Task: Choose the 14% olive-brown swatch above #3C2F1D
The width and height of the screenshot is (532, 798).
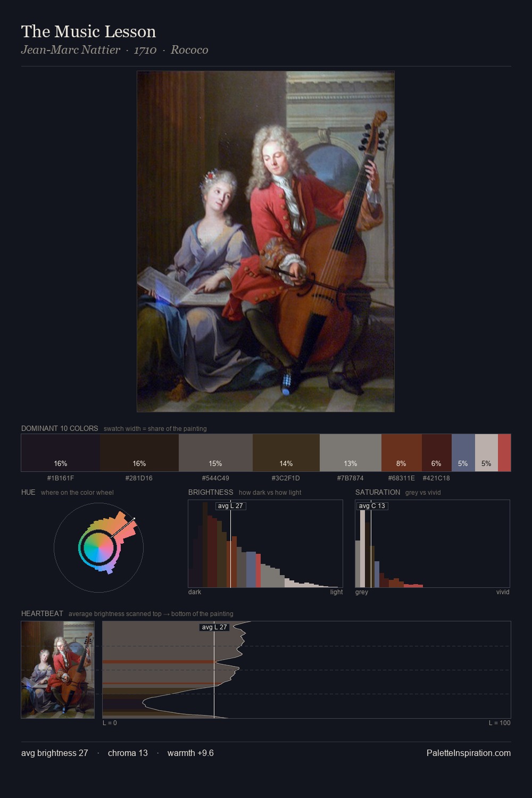Action: point(286,453)
